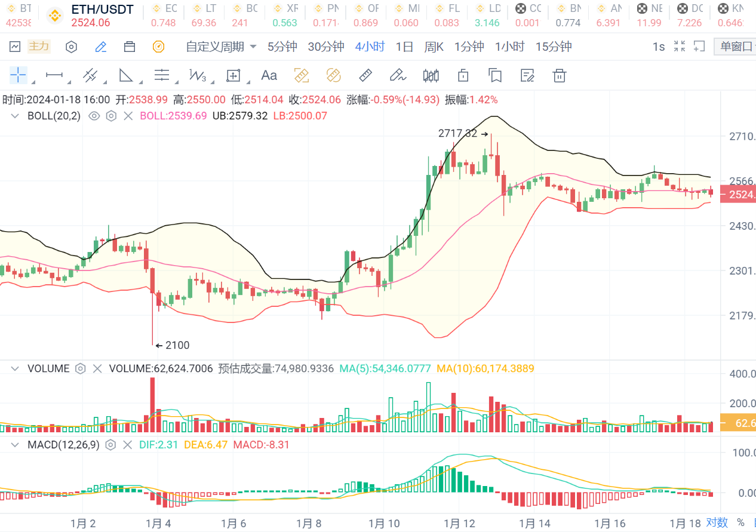Image resolution: width=756 pixels, height=532 pixels.
Task: Collapse the VOLUME panel chevron
Action: click(x=15, y=369)
